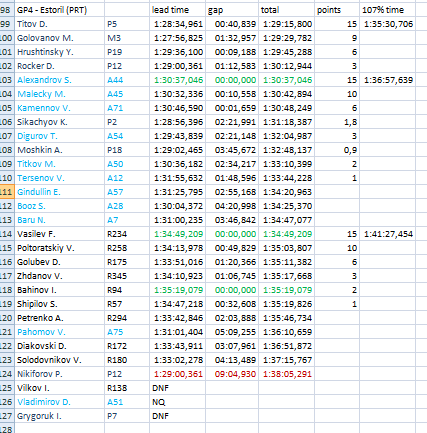Screen dimensions: 427x433
Task: Click Pahomov V. name cell
Action: 60,332
